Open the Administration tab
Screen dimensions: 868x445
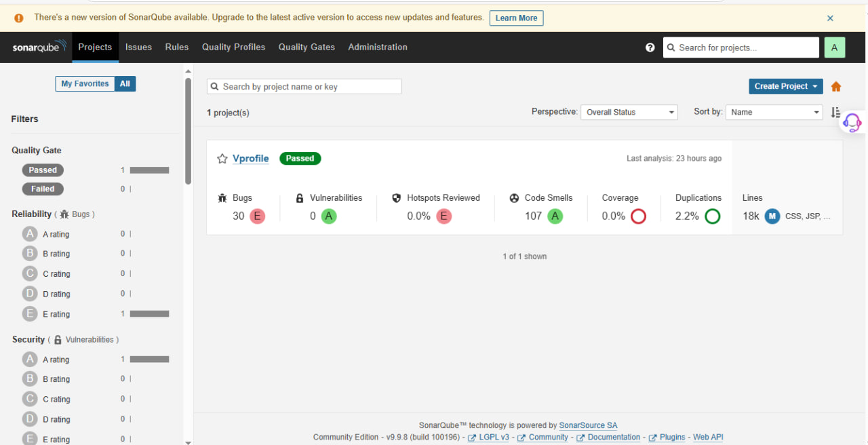pyautogui.click(x=378, y=47)
